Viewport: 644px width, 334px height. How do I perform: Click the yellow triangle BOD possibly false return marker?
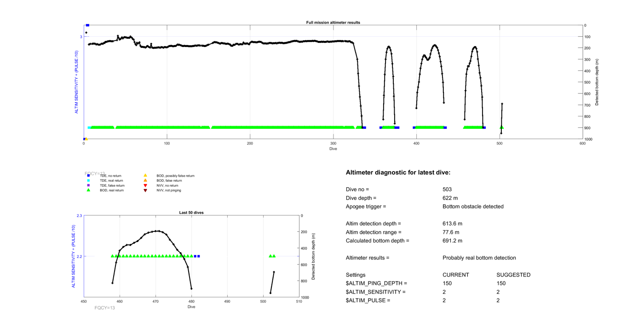coord(145,176)
